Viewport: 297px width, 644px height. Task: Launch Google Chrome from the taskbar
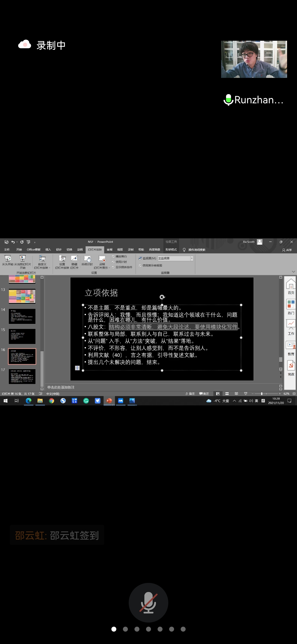[51, 401]
